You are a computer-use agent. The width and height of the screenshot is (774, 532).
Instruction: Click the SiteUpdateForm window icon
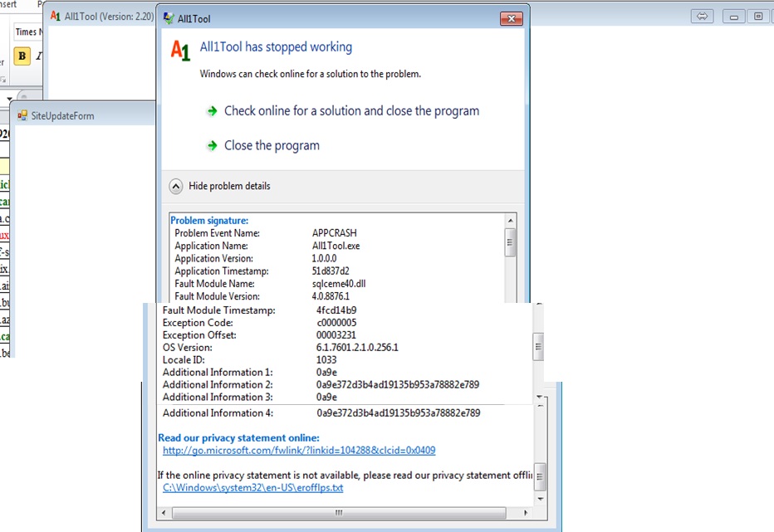coord(22,116)
